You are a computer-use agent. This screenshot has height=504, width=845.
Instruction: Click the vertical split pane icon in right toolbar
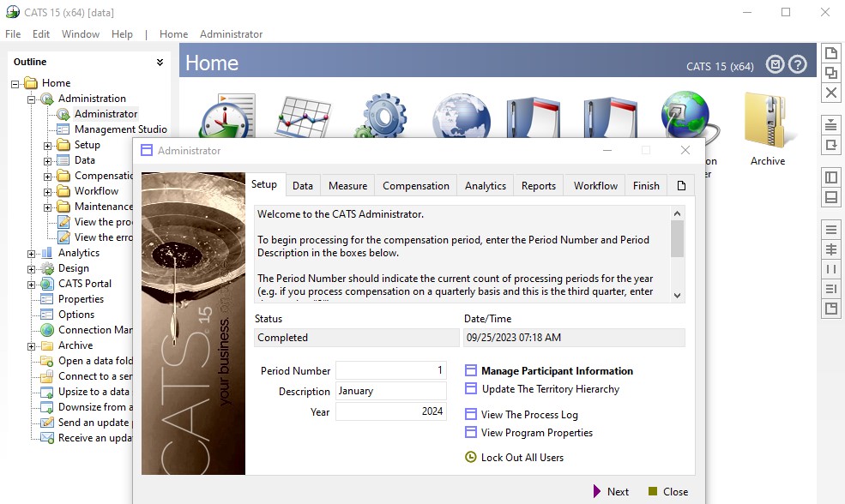[x=831, y=177]
